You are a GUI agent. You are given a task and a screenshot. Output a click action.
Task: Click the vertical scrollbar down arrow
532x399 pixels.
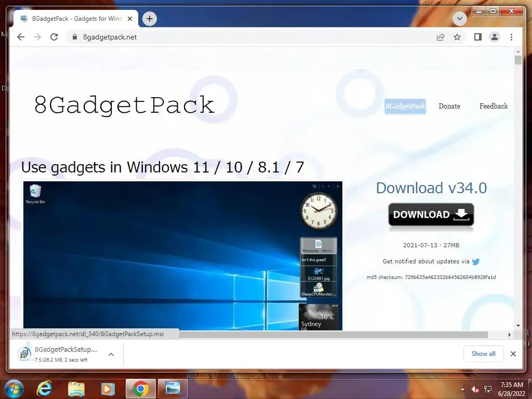[518, 326]
